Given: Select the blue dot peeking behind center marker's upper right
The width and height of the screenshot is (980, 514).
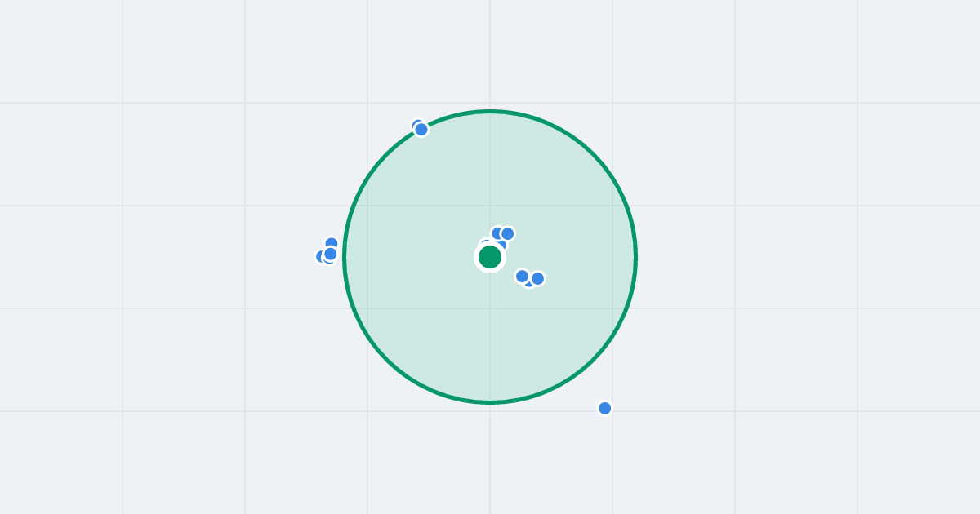Looking at the screenshot, I should (x=501, y=244).
